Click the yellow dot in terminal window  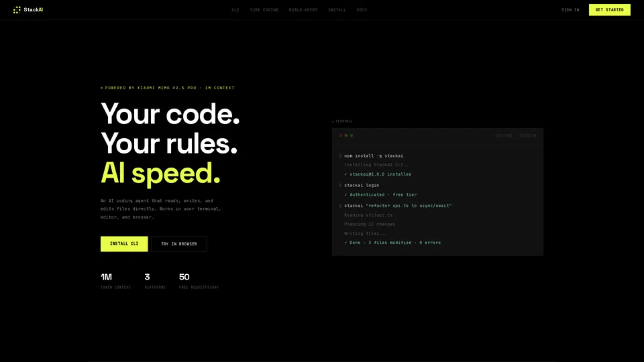[346, 135]
